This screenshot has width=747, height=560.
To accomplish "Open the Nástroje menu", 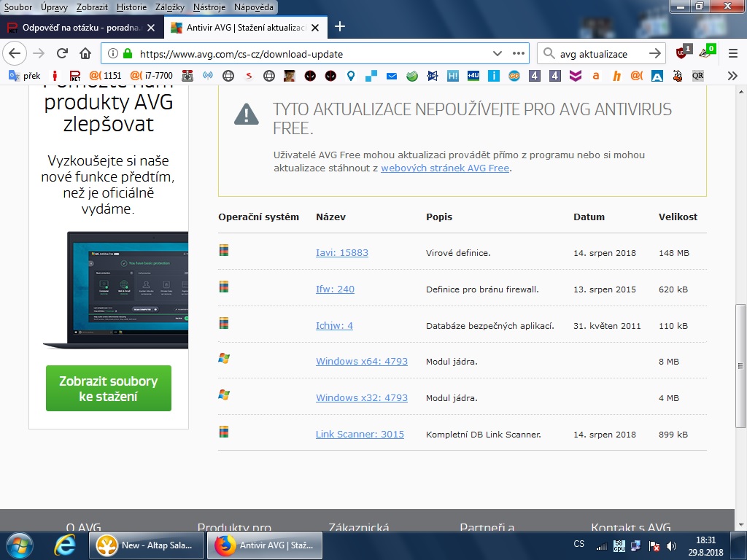I will click(209, 7).
